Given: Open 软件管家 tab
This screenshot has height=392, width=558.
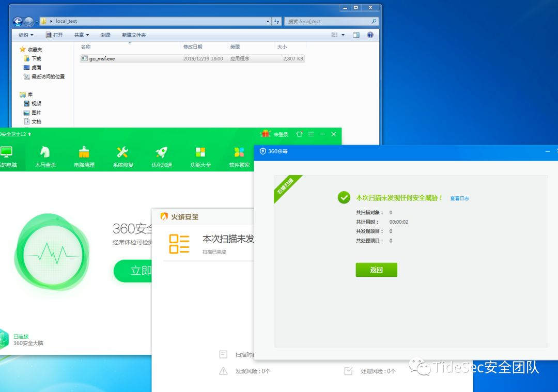Looking at the screenshot, I should coord(239,157).
